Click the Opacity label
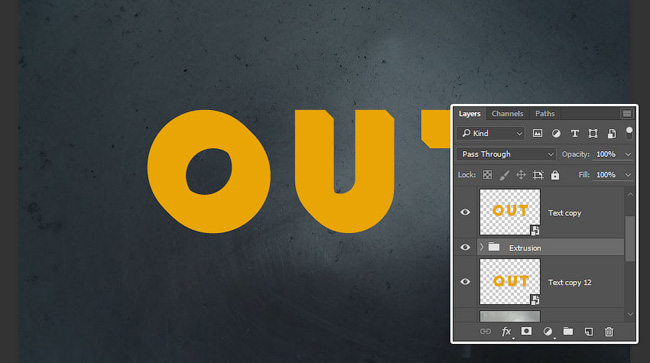The image size is (650, 363). [575, 154]
